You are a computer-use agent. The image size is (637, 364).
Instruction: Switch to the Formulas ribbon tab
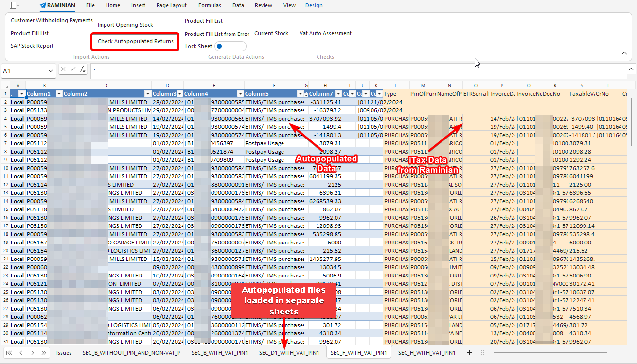[210, 5]
